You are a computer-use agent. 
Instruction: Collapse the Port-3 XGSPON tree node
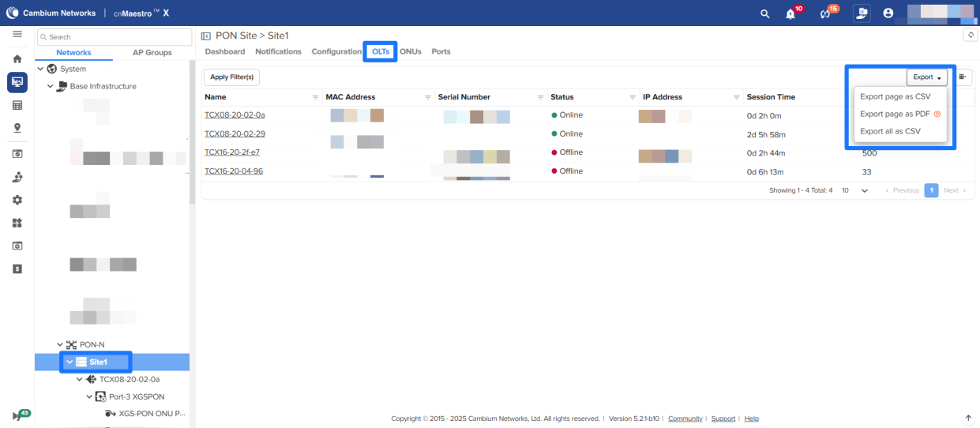[x=88, y=396]
